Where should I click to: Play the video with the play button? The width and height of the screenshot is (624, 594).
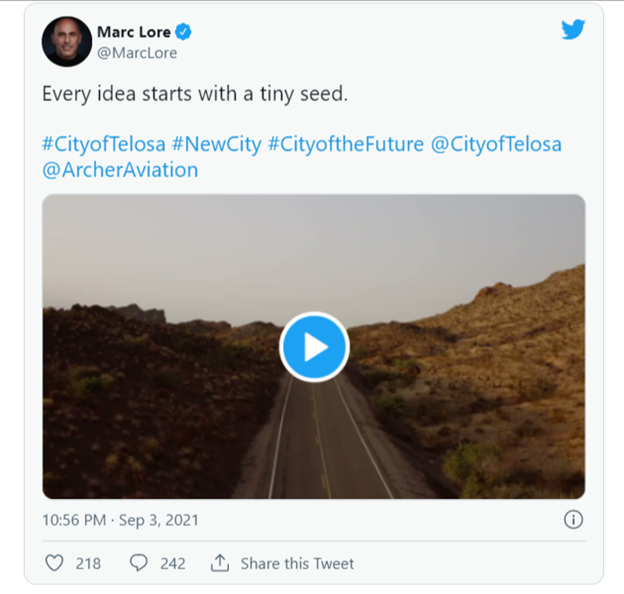coord(314,347)
